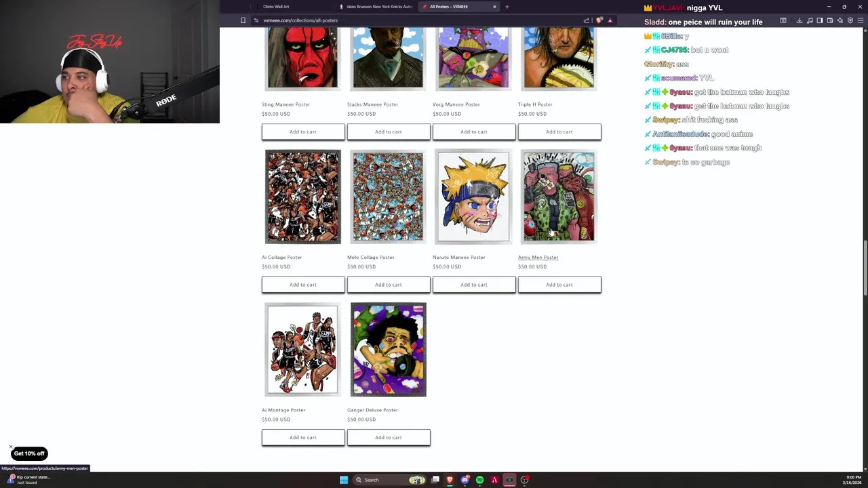The height and width of the screenshot is (488, 868).
Task: Open Spotify from the taskbar
Action: pyautogui.click(x=479, y=480)
